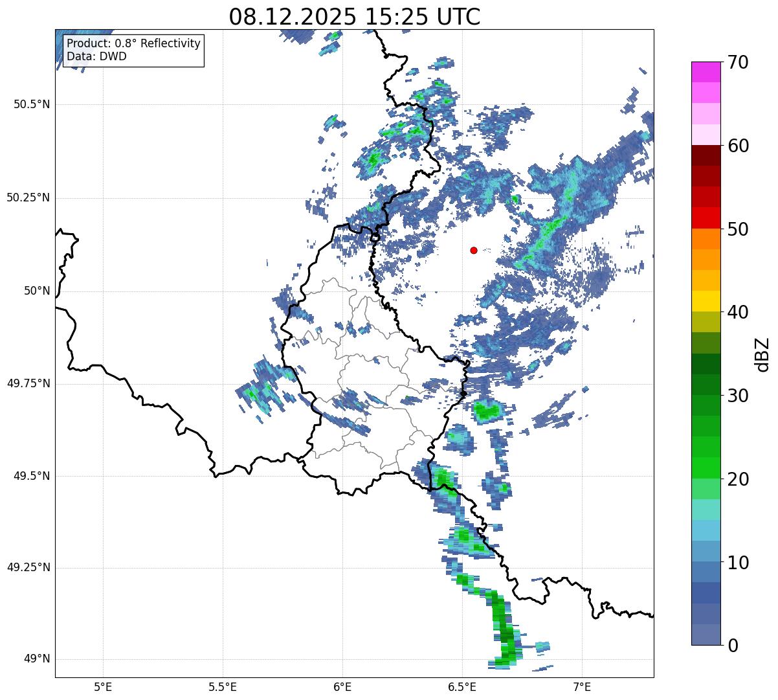Screen dimensions: 778x700
Task: Click the 6°E longitude label
Action: (x=342, y=686)
